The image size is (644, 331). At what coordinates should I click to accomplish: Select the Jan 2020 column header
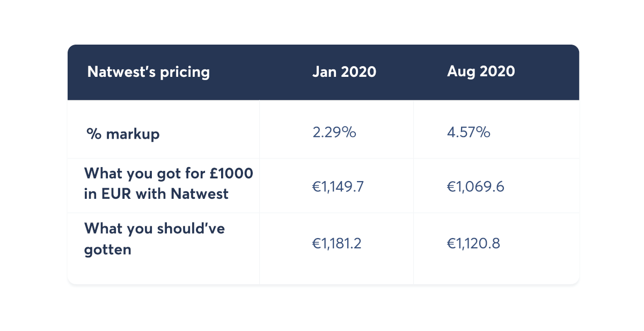click(x=344, y=72)
